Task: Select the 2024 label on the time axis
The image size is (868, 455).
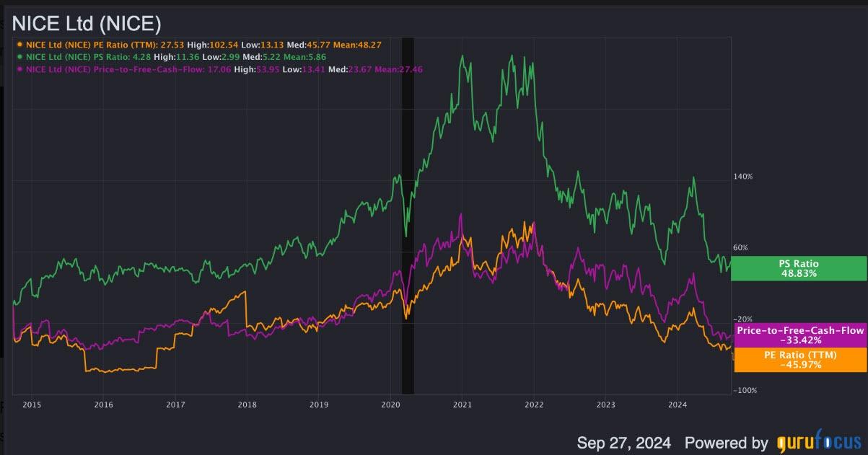Action: [x=678, y=405]
